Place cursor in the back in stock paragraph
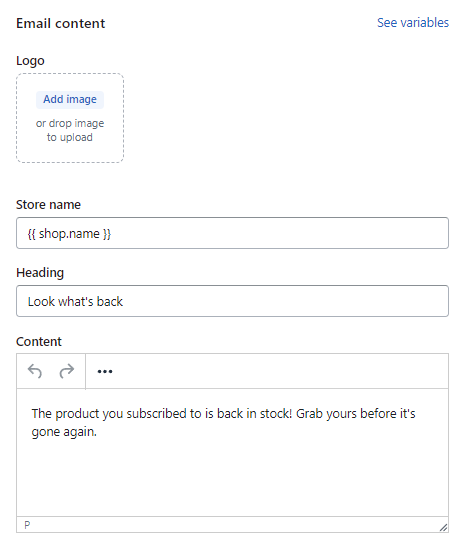 click(223, 422)
